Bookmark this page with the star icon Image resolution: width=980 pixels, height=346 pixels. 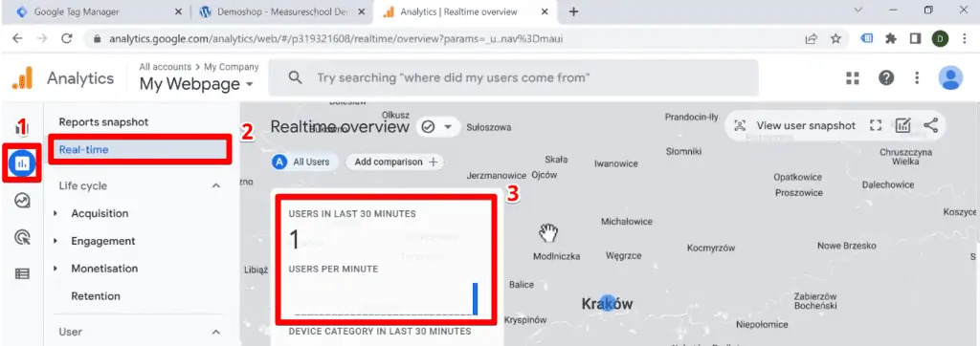tap(835, 39)
